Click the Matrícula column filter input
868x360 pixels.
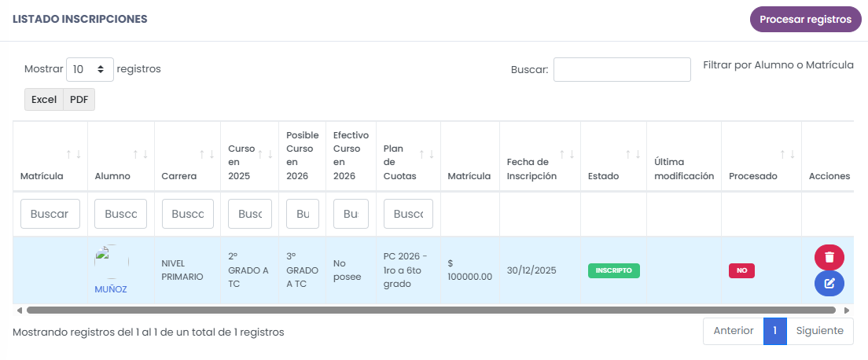coord(50,214)
